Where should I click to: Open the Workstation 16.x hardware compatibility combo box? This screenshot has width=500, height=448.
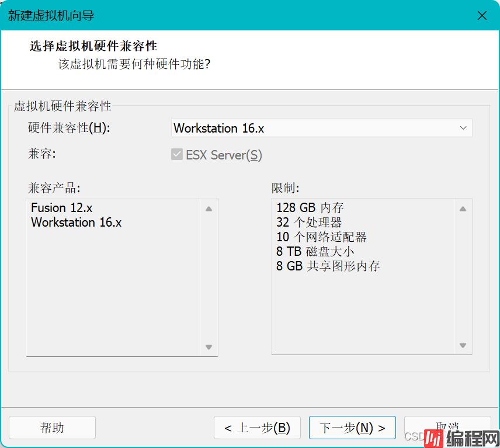coord(315,128)
